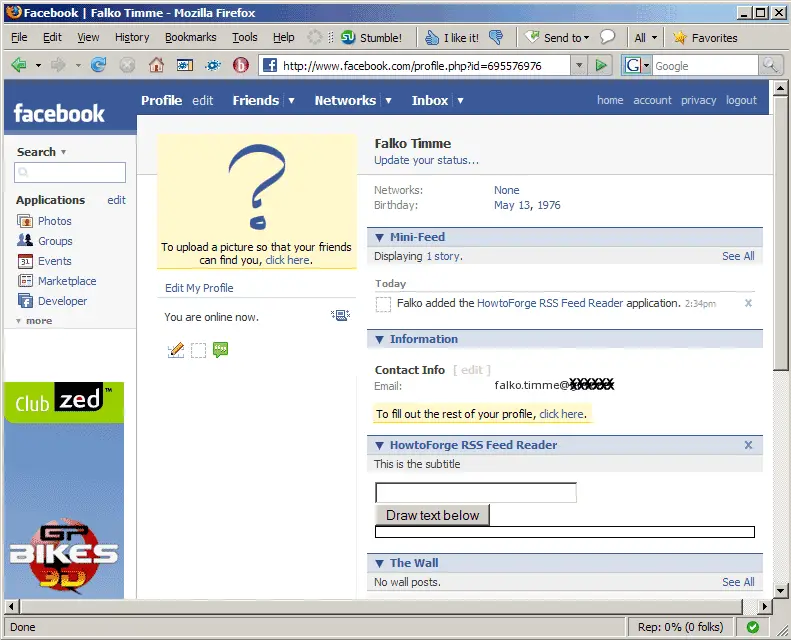Click the green checkmark icon in status bar

pyautogui.click(x=753, y=627)
